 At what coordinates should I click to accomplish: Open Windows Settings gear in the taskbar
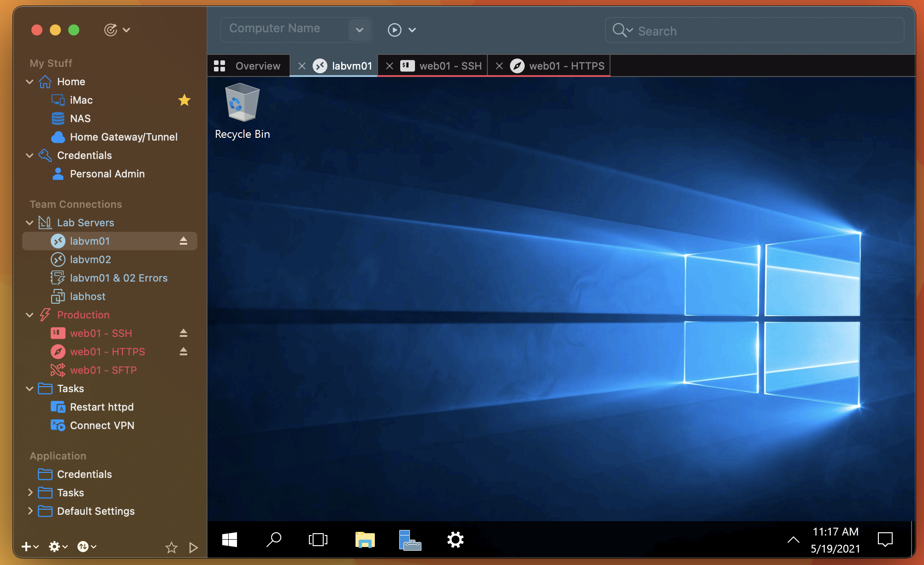point(455,539)
